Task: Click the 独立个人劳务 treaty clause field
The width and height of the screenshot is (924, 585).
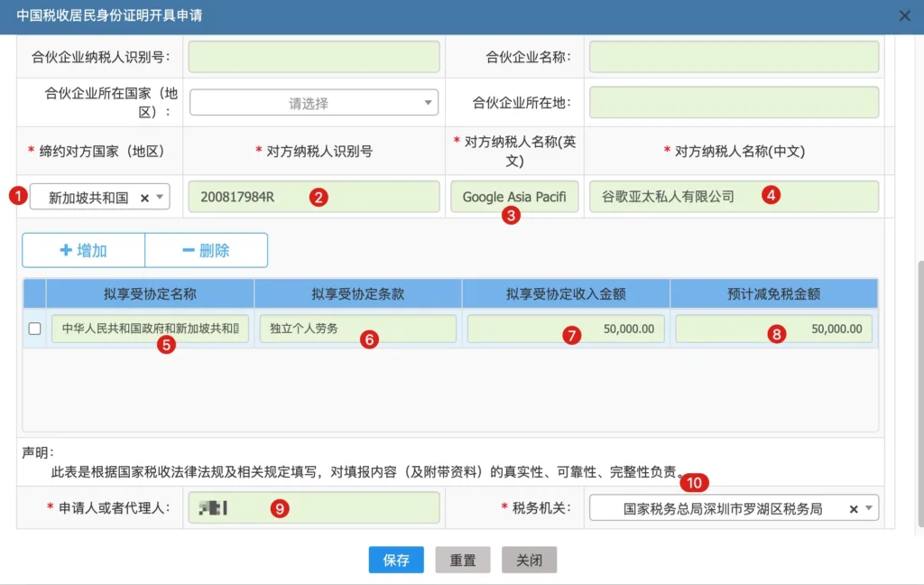Action: point(357,329)
